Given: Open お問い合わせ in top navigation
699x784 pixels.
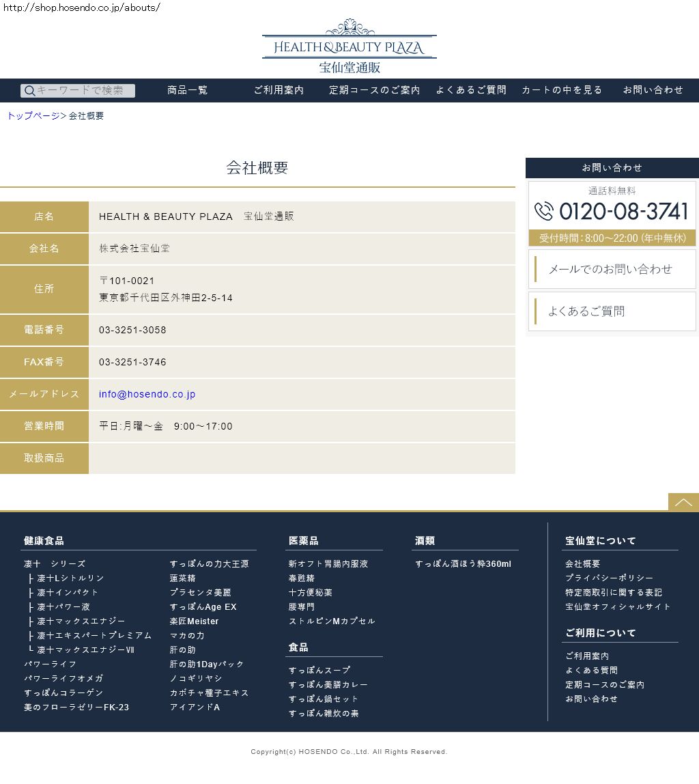Looking at the screenshot, I should click(653, 90).
